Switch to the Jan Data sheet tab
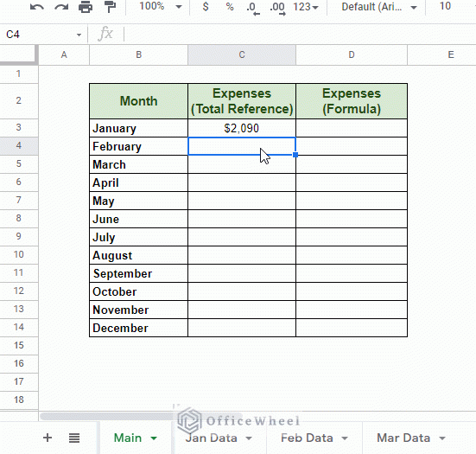 212,438
